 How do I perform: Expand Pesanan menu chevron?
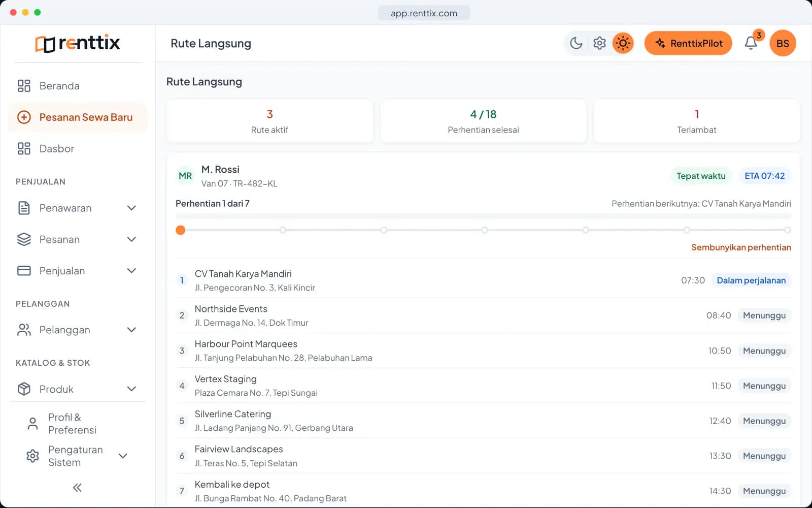tap(131, 239)
